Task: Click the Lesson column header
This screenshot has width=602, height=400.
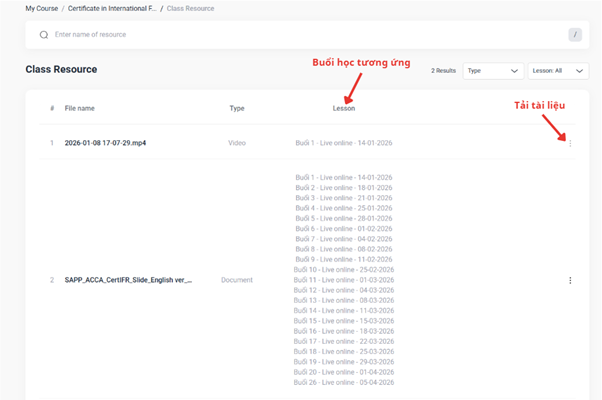Action: (343, 108)
